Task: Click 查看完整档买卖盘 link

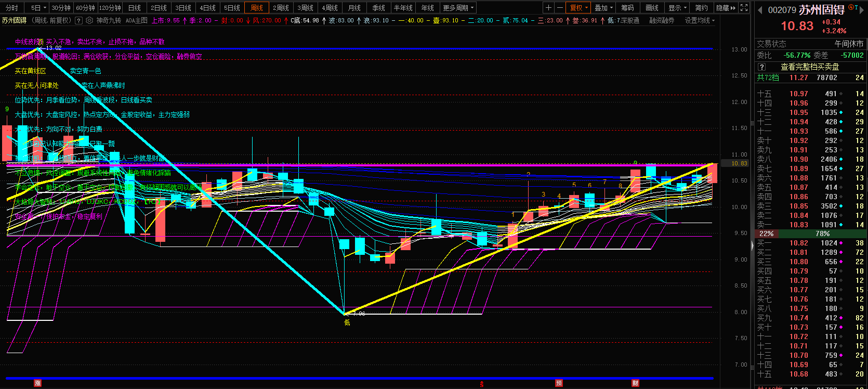Action: coord(810,67)
